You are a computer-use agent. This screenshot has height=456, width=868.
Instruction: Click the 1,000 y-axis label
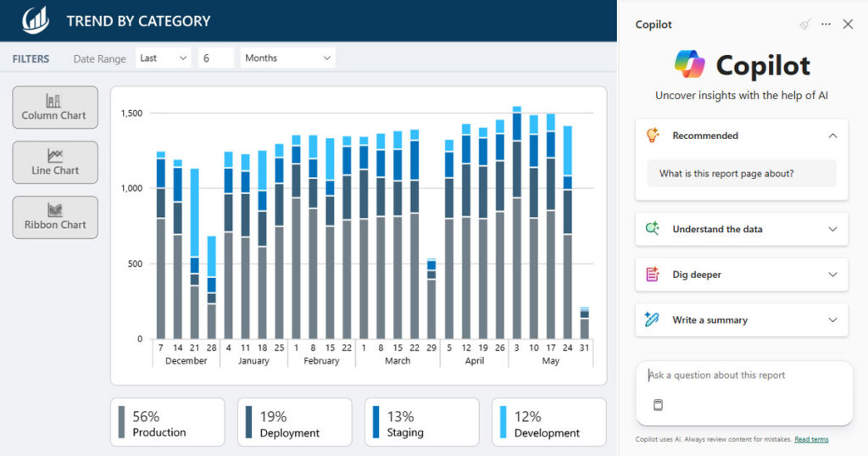[x=131, y=188]
